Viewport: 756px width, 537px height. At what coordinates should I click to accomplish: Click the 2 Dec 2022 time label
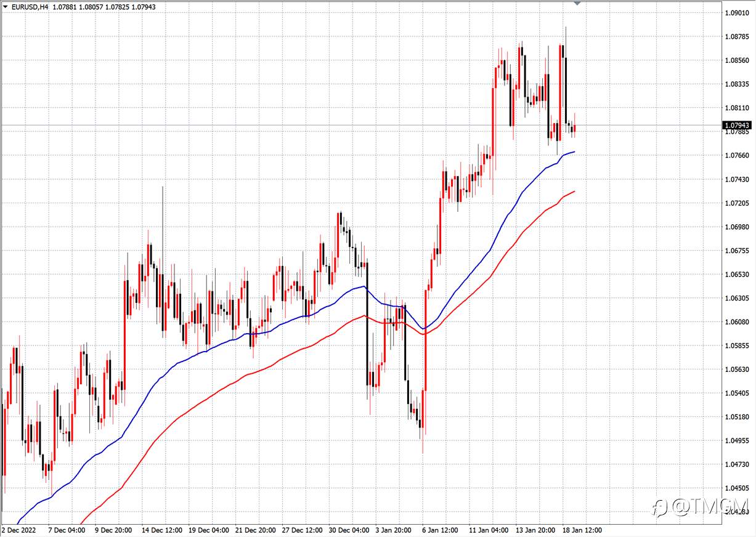point(20,530)
